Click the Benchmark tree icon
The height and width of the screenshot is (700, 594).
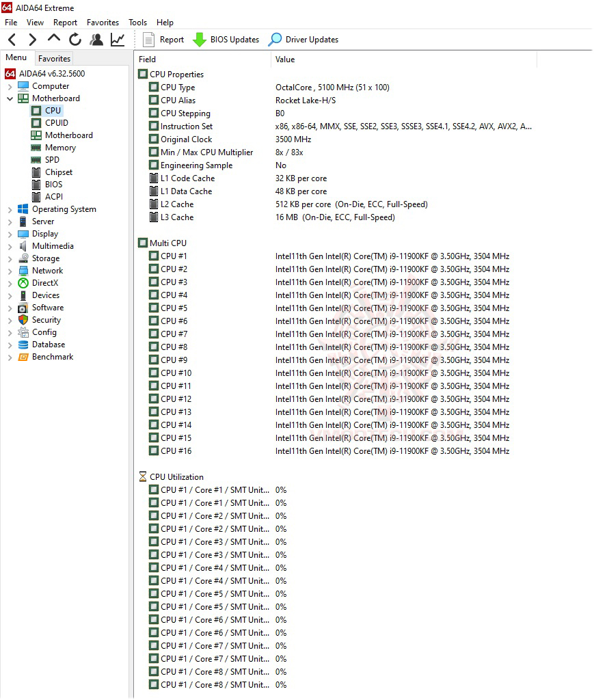(23, 357)
